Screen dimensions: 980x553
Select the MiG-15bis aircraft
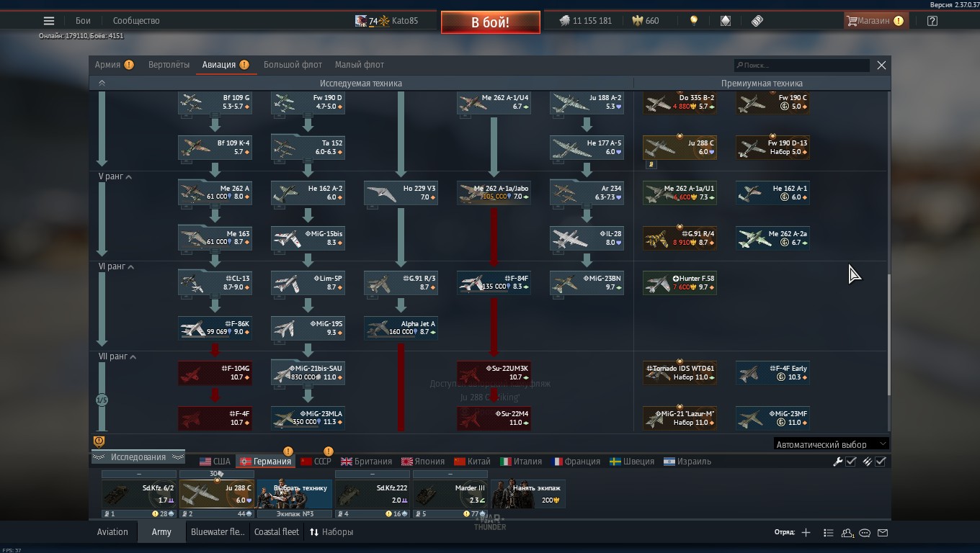[x=308, y=238]
